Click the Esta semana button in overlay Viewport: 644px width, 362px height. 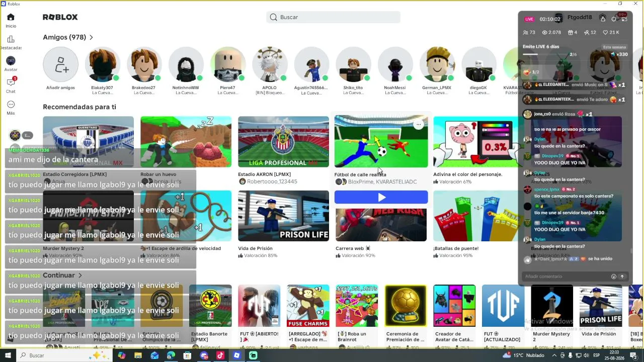coord(614,47)
